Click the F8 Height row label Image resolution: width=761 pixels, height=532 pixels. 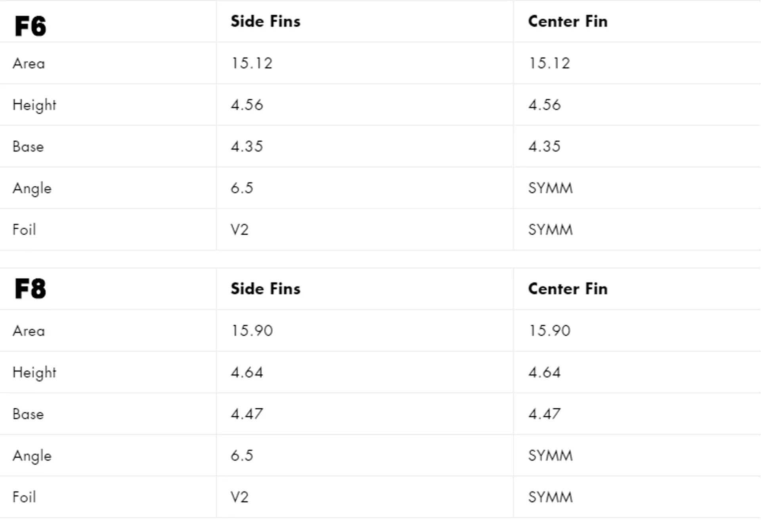point(34,372)
